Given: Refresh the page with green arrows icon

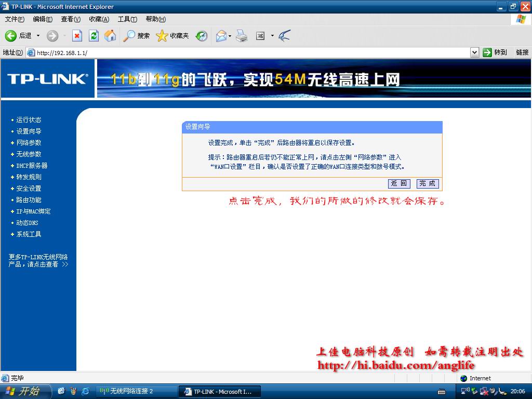Looking at the screenshot, I should click(x=94, y=36).
